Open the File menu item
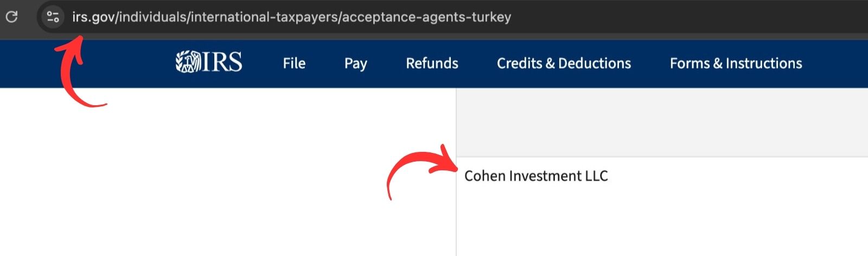868x256 pixels. pos(294,63)
